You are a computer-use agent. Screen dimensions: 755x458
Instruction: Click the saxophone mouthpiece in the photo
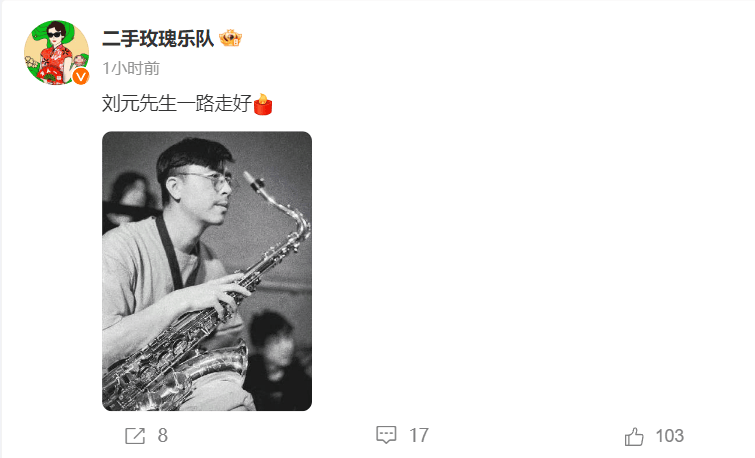tap(254, 182)
